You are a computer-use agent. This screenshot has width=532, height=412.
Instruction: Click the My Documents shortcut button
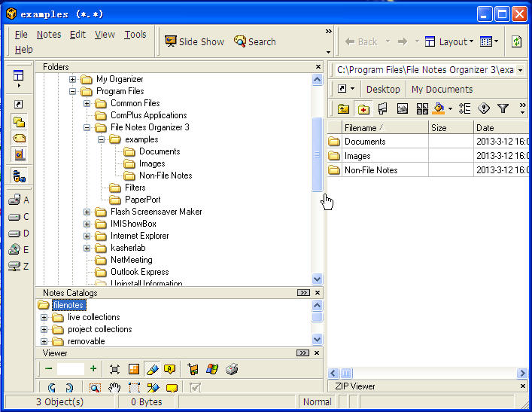[x=442, y=89]
